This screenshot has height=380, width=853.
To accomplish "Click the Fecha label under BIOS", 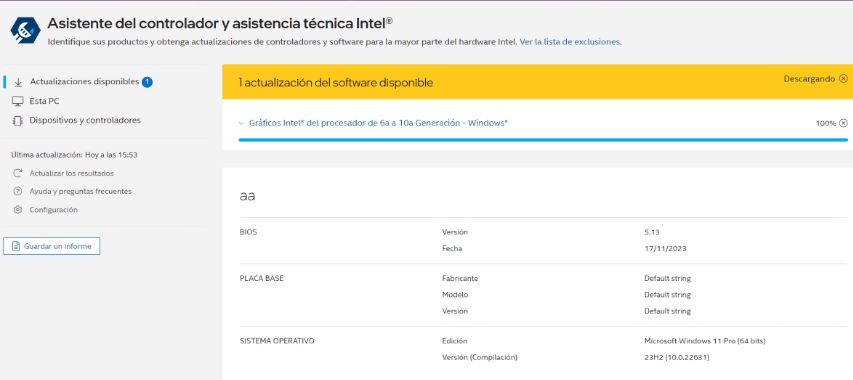I will click(453, 248).
